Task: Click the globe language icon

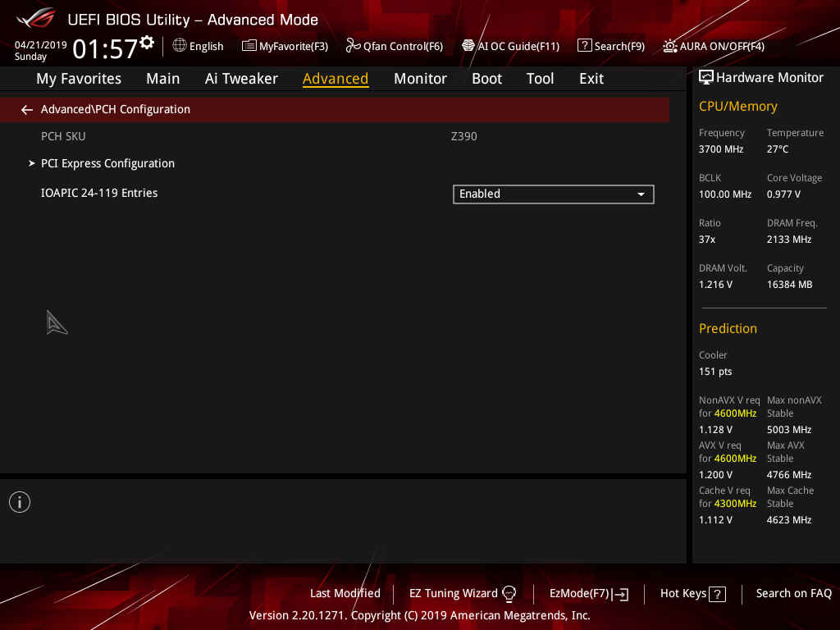Action: pyautogui.click(x=180, y=46)
